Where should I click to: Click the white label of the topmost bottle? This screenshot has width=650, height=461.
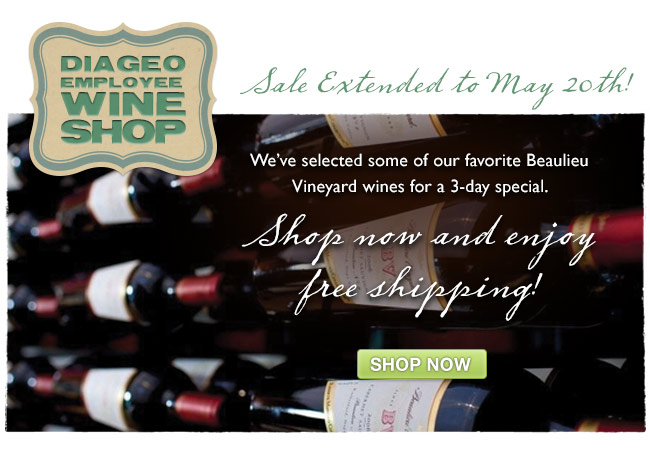383,129
